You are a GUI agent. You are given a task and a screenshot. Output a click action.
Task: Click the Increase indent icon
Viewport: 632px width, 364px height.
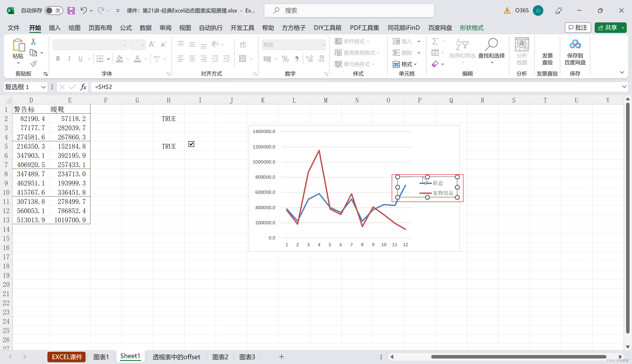tap(226, 59)
